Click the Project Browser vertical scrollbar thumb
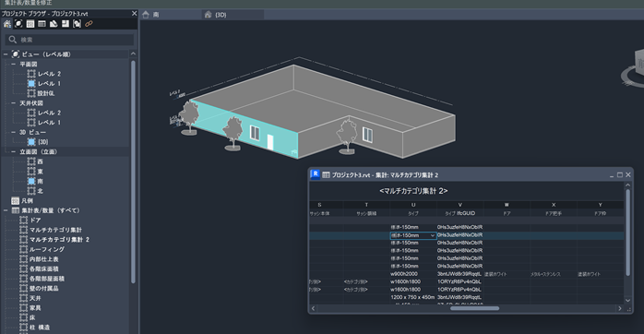644x334 pixels. pos(133,172)
